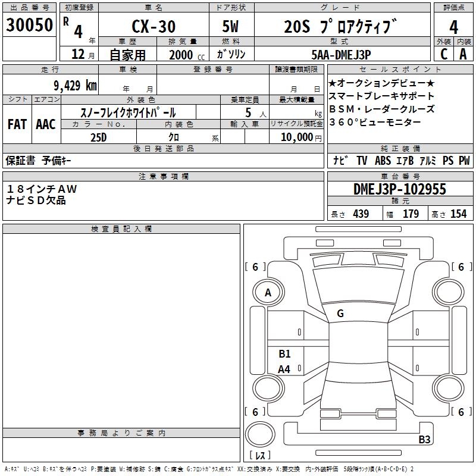This screenshot has width=476, height=476.
Task: Click the lot number 30050
Action: click(x=29, y=25)
